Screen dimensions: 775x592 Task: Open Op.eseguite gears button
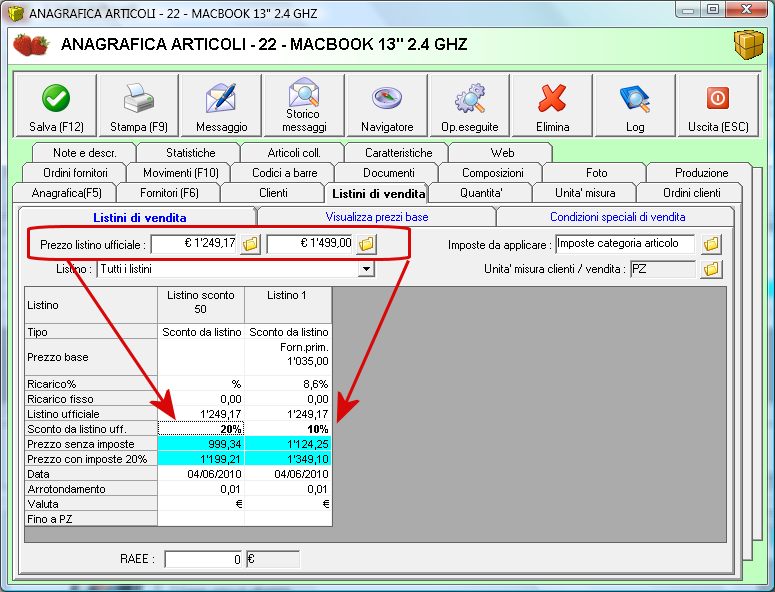pos(470,105)
